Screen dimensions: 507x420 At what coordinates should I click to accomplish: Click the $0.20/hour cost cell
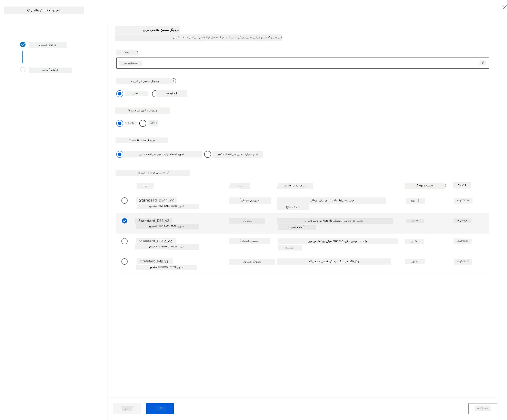point(463,261)
